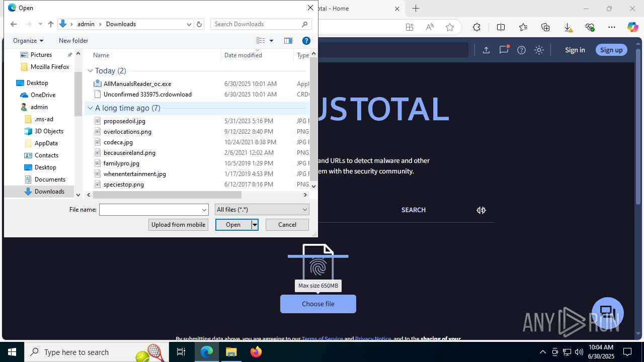
Task: Select Documents in navigation tree
Action: [50, 179]
